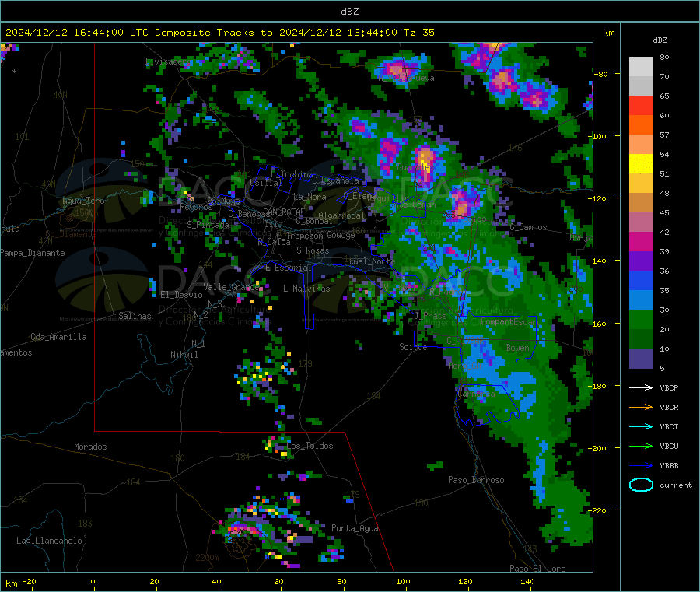The height and width of the screenshot is (592, 700).
Task: Click the magenta swatch for 39 dBZ
Action: pos(641,241)
